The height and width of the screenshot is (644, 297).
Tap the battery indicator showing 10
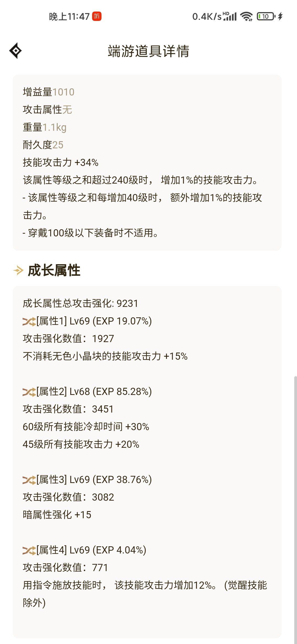pos(266,17)
